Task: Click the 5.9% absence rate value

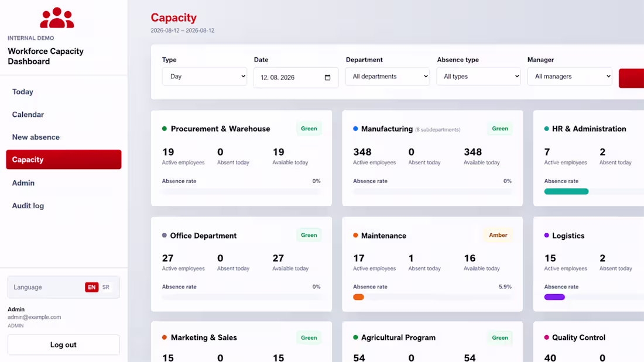Action: click(505, 287)
